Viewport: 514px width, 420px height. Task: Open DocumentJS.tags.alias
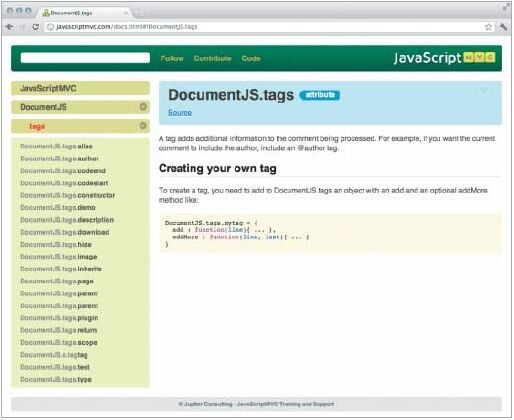pos(56,146)
